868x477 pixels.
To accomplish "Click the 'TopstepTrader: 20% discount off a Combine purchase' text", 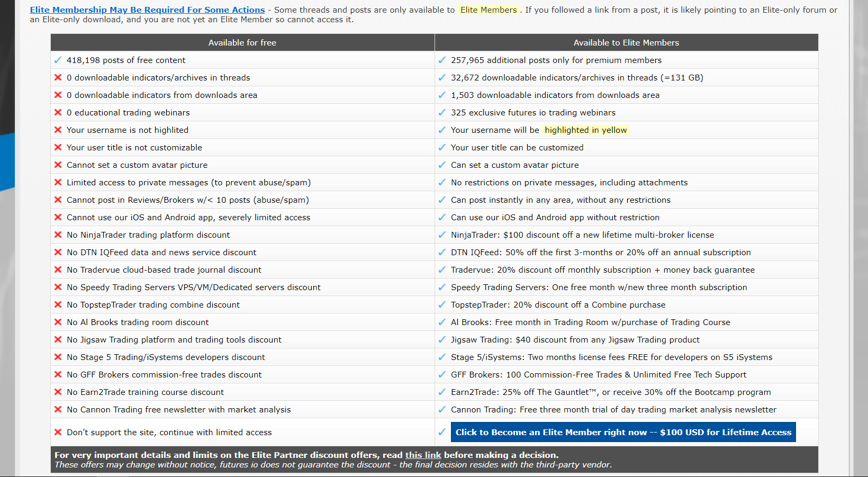I will (x=558, y=304).
